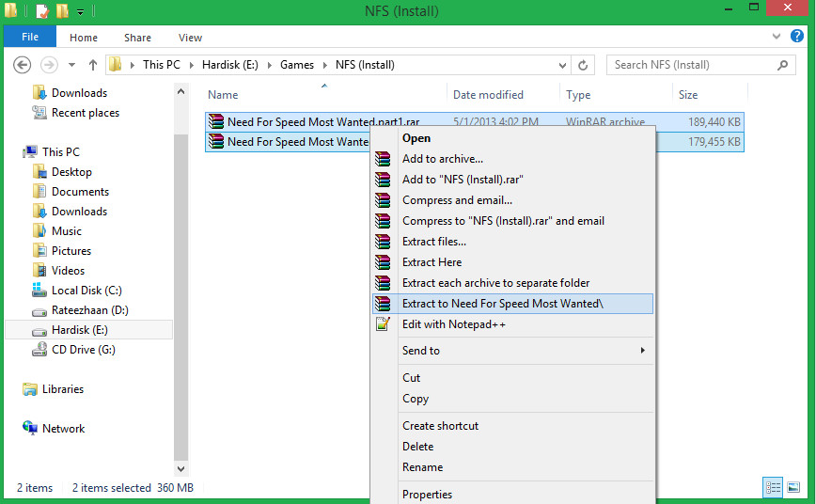816x504 pixels.
Task: Click the part1.rar file's WinRAR icon
Action: click(x=216, y=122)
